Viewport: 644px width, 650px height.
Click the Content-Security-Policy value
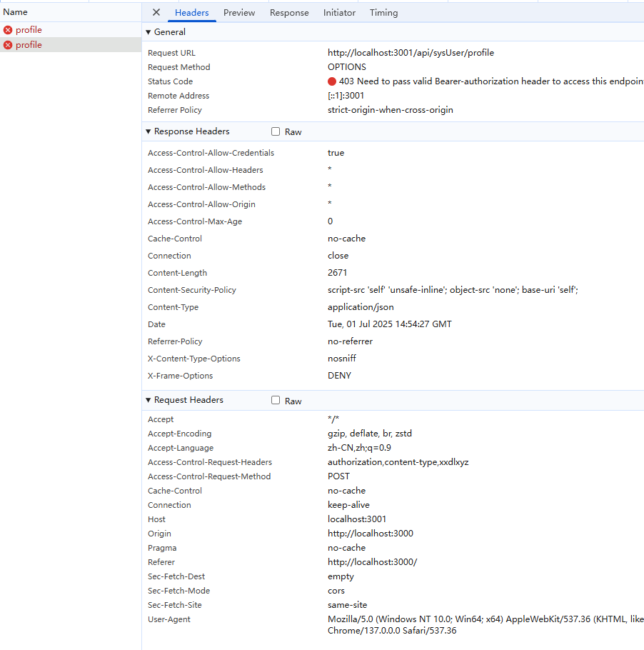pyautogui.click(x=453, y=290)
